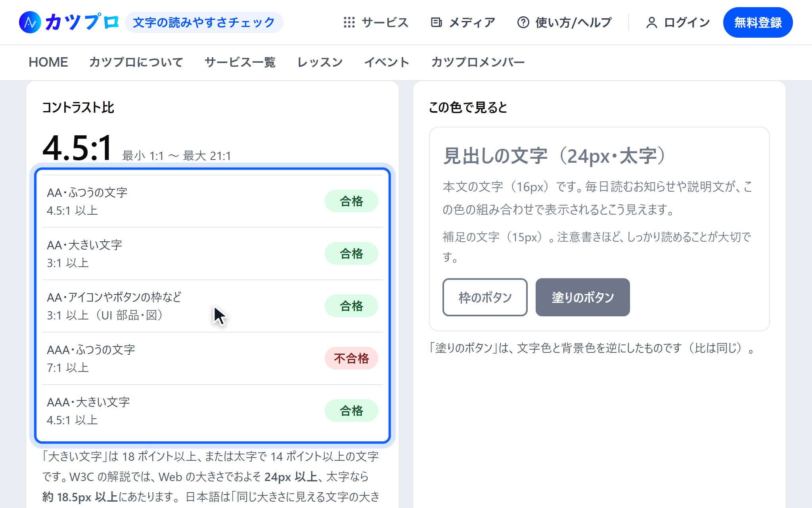Click 合格 badge for AAA・大きい文字
This screenshot has width=812, height=508.
point(351,411)
